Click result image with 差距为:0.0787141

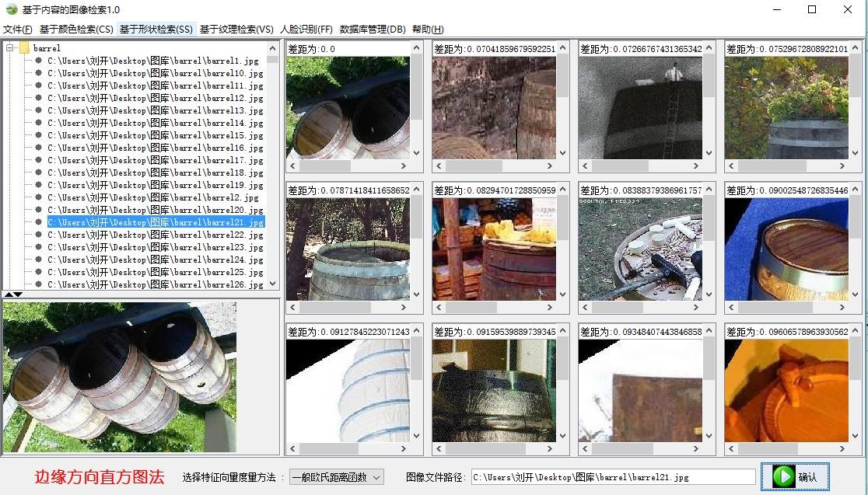pyautogui.click(x=348, y=249)
